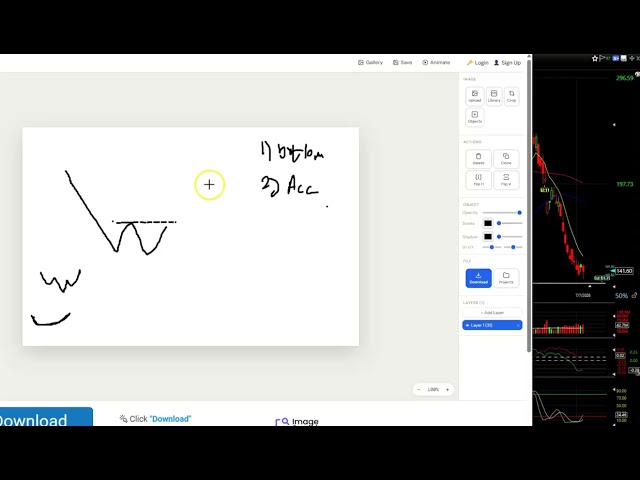Viewport: 640px width, 480px height.
Task: Click the Delete action icon
Action: (478, 159)
